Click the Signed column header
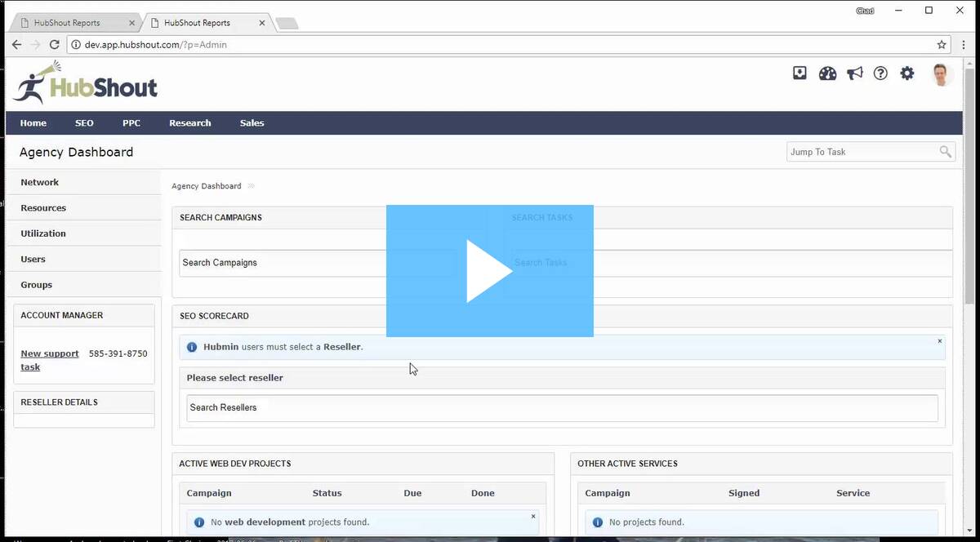Image resolution: width=980 pixels, height=542 pixels. [x=744, y=493]
